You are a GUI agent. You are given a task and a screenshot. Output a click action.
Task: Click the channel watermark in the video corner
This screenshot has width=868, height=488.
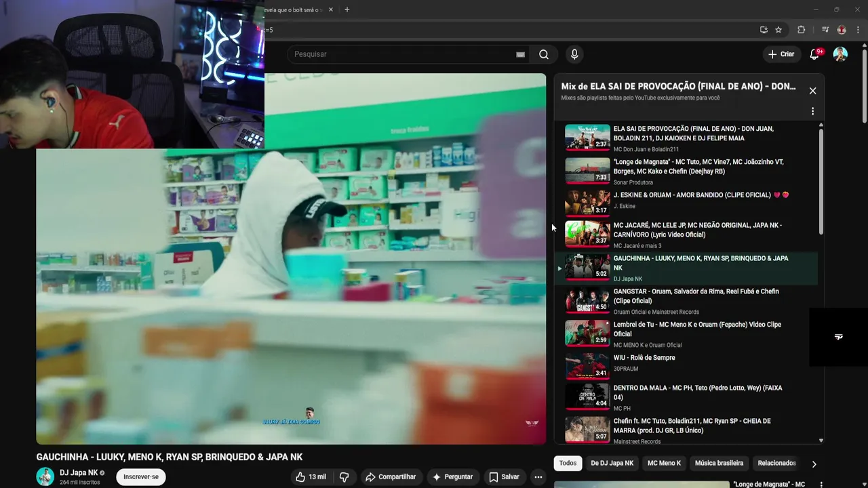[532, 423]
